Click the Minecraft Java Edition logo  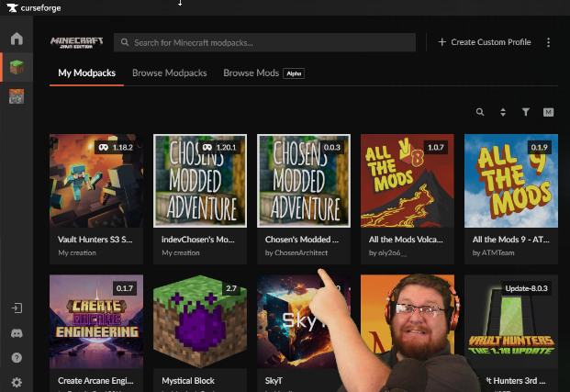(76, 42)
